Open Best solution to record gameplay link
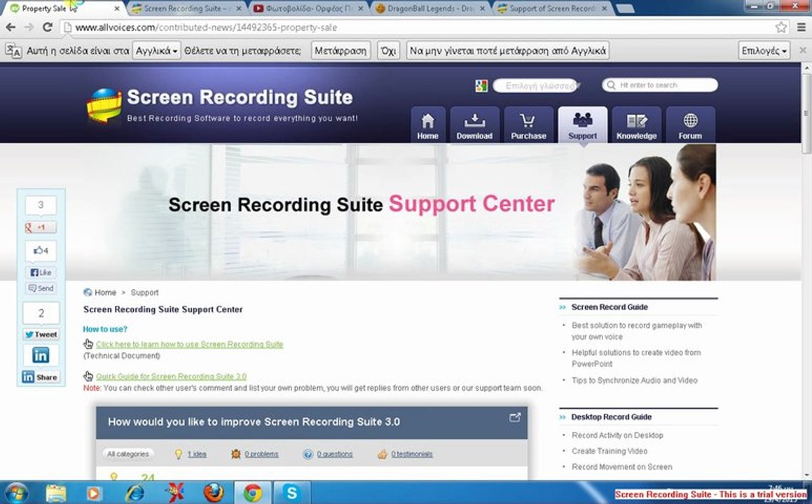Screen dimensions: 812x504 tap(637, 331)
